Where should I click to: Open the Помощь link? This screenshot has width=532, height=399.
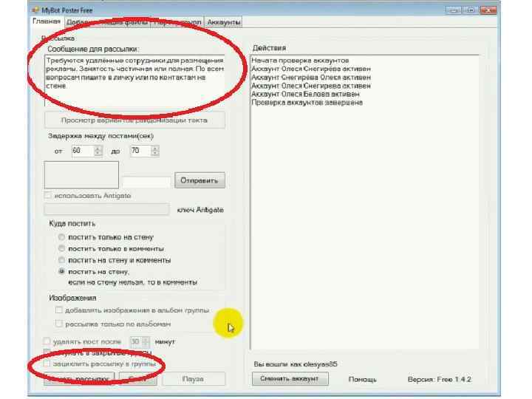(362, 379)
